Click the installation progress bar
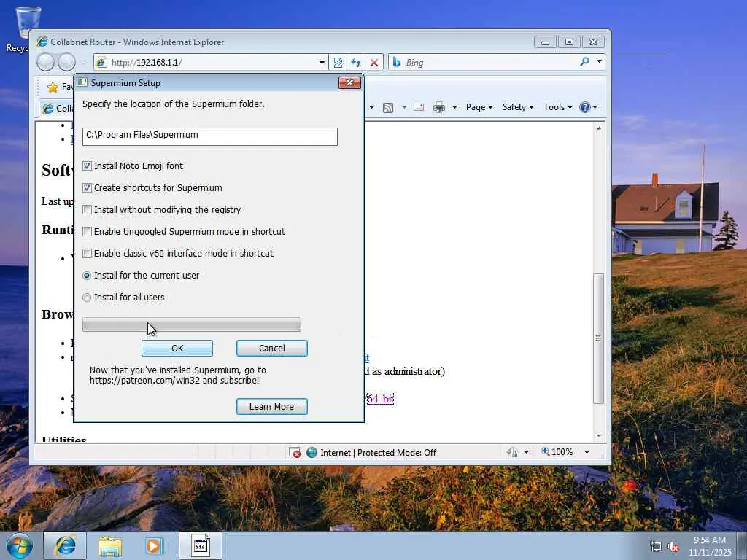 (192, 324)
